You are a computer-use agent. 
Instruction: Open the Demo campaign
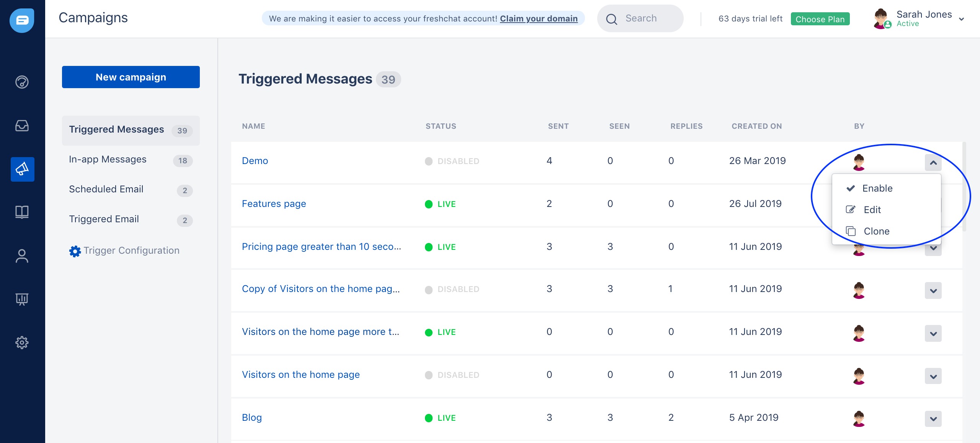click(255, 161)
